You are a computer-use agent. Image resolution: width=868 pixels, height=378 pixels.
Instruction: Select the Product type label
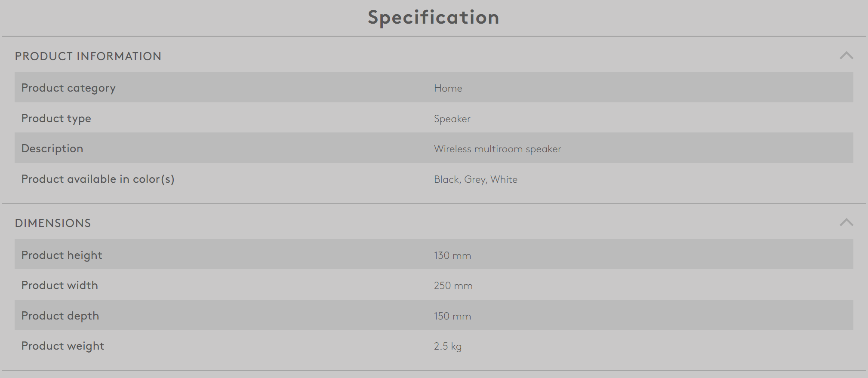56,119
